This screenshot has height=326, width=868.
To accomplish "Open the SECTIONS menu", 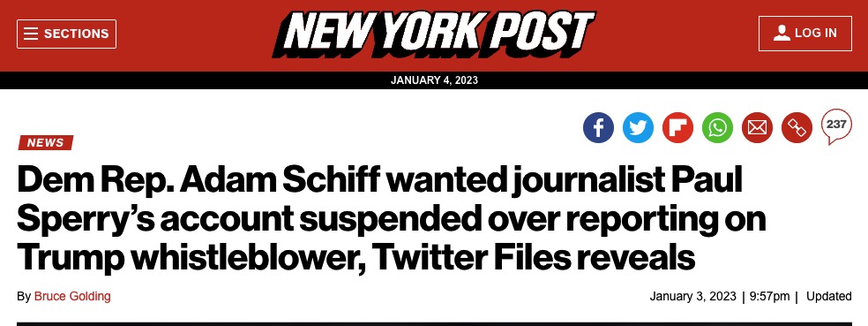I will [66, 34].
